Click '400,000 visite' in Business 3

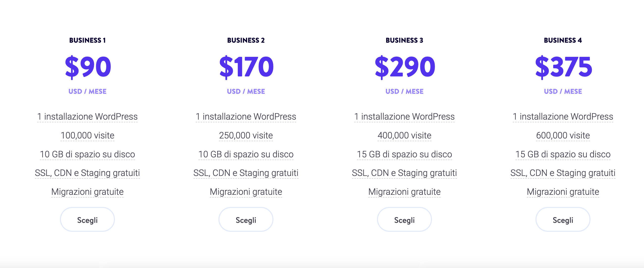pos(404,135)
